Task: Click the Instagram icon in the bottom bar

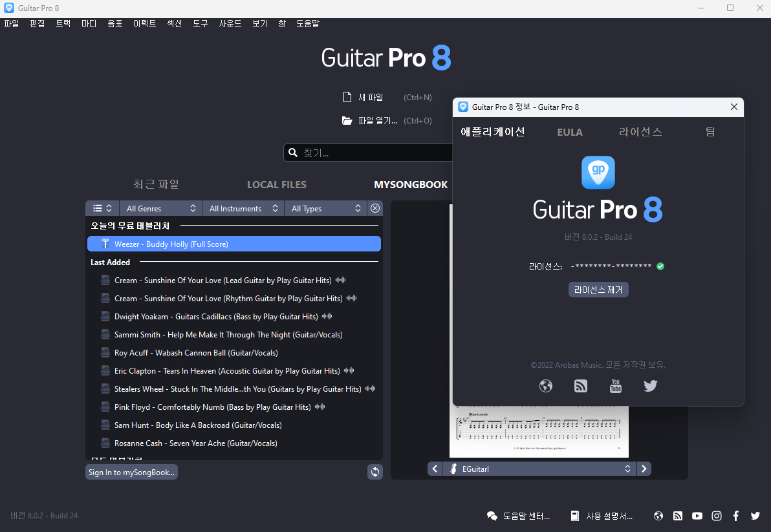Action: pyautogui.click(x=717, y=516)
